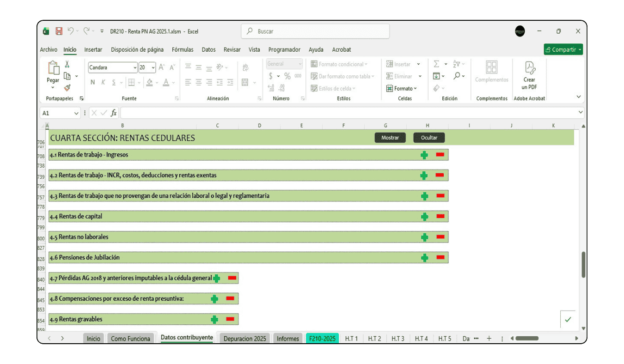This screenshot has width=624, height=364.
Task: Expand section 4.1 Rentas de trabajo with green plus
Action: 424,155
